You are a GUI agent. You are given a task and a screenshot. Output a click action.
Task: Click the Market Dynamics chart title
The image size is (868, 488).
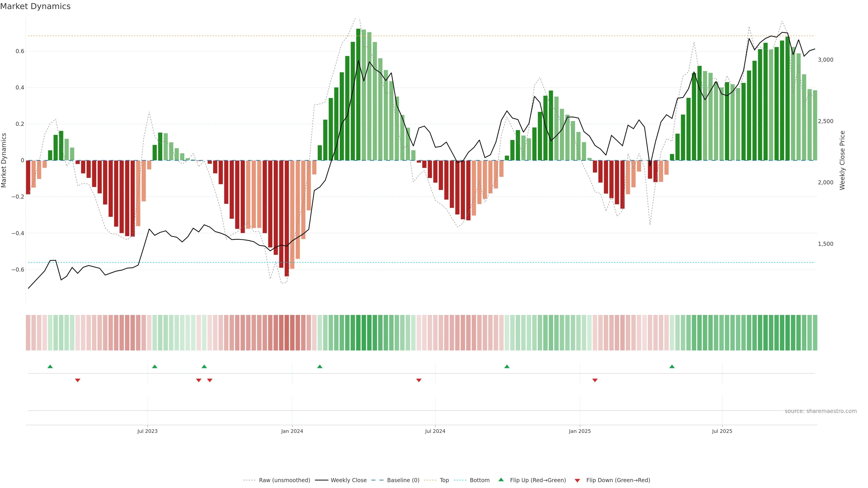pos(35,6)
